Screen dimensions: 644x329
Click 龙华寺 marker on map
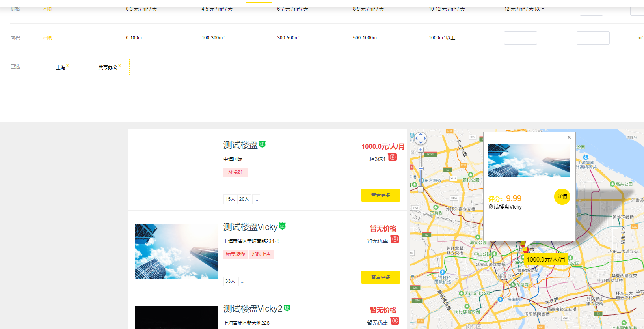point(513,284)
